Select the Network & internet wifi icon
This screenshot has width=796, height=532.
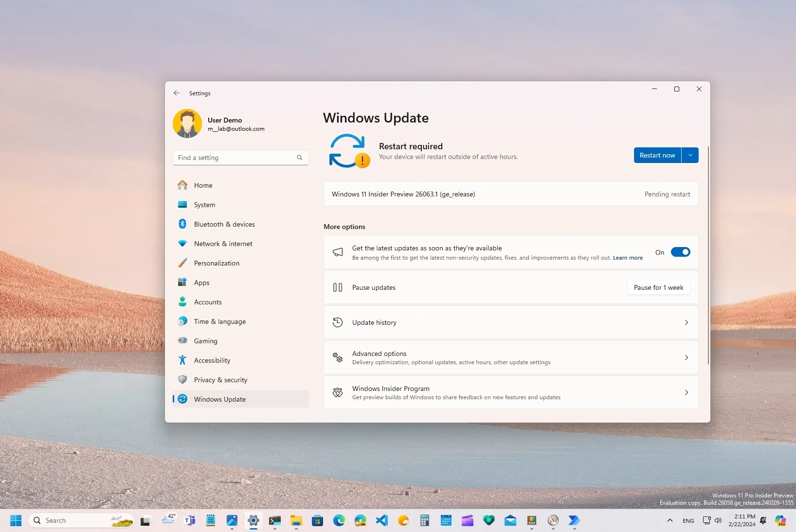[182, 243]
